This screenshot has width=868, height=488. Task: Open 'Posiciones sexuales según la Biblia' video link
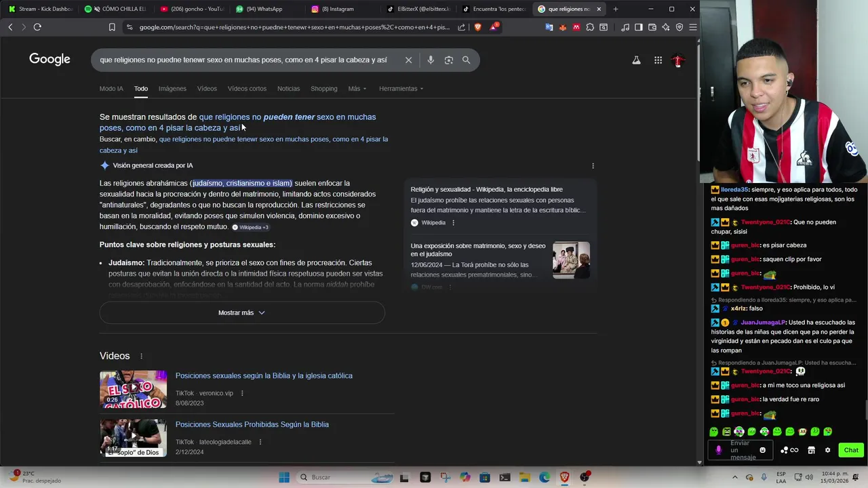click(x=264, y=376)
